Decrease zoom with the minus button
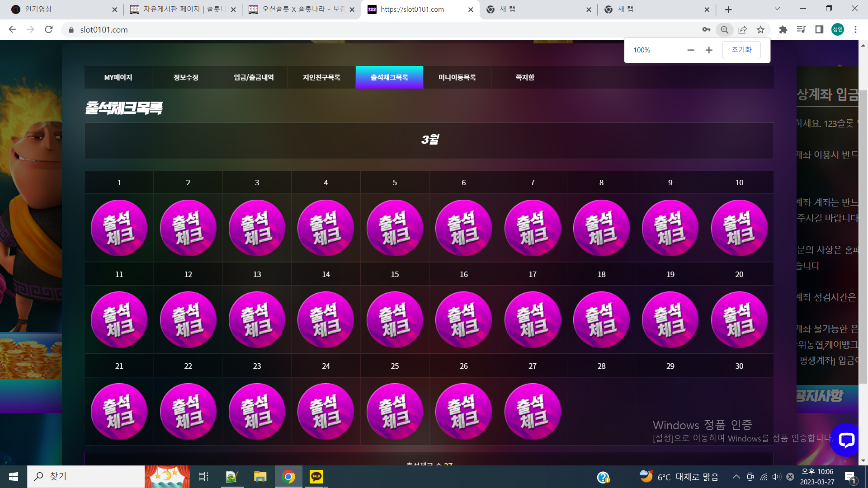The image size is (868, 488). point(691,50)
